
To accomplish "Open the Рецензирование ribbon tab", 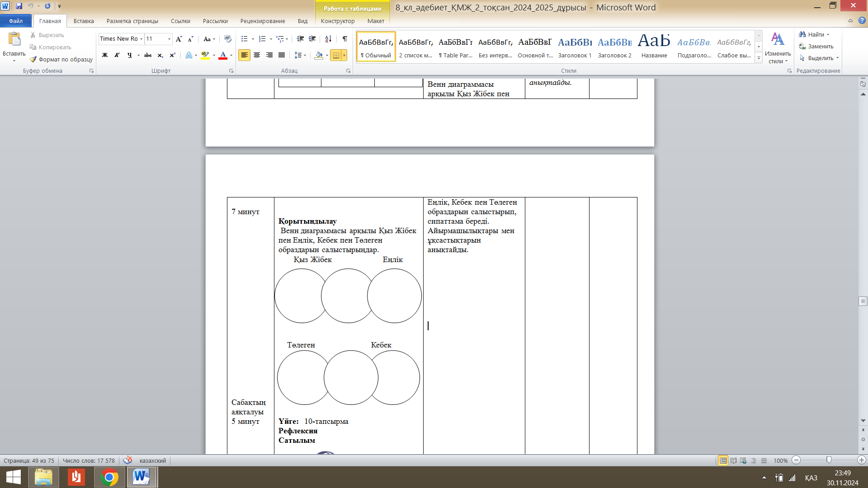I will (x=262, y=21).
